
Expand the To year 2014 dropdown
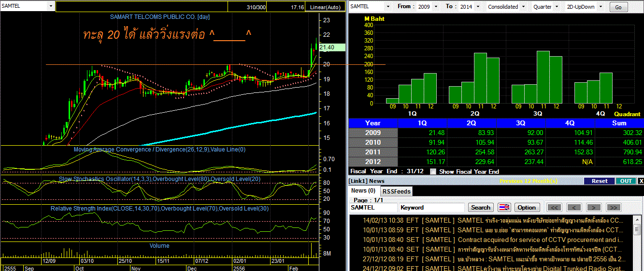478,7
